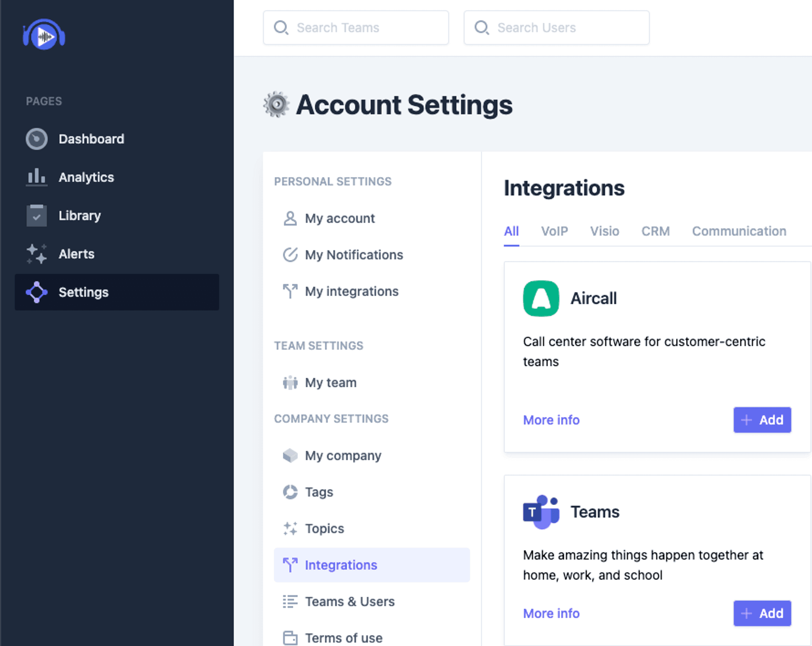Open Analytics bar chart icon
The width and height of the screenshot is (812, 646).
pos(36,177)
